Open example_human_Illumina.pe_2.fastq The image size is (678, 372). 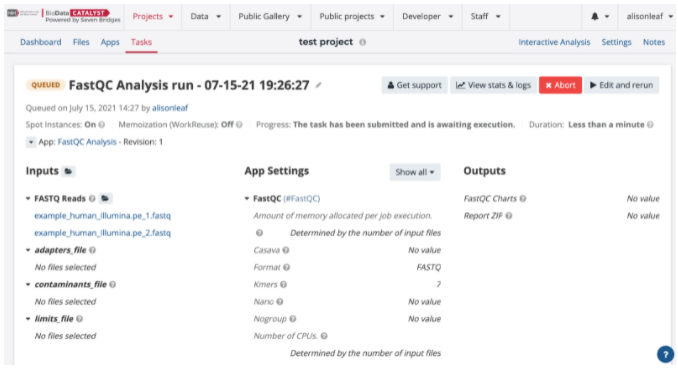pyautogui.click(x=102, y=233)
